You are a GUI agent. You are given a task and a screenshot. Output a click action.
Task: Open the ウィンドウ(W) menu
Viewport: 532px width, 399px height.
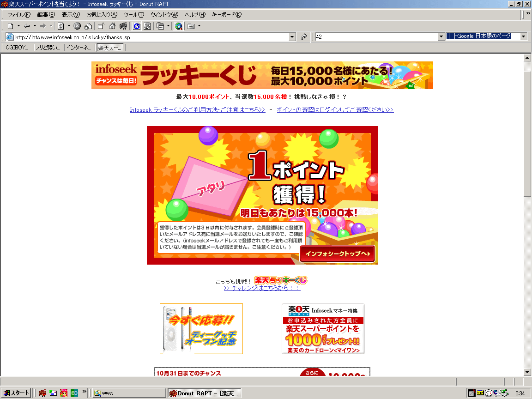click(x=164, y=15)
